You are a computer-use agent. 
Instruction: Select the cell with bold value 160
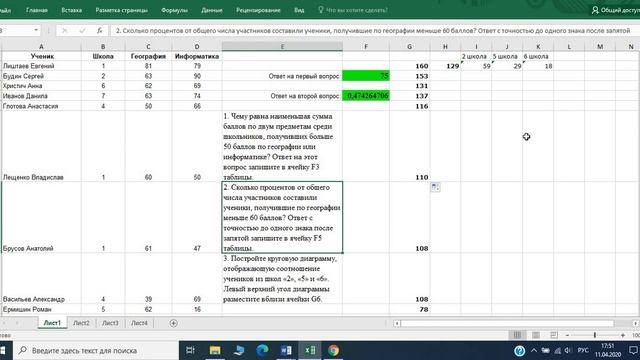point(409,66)
